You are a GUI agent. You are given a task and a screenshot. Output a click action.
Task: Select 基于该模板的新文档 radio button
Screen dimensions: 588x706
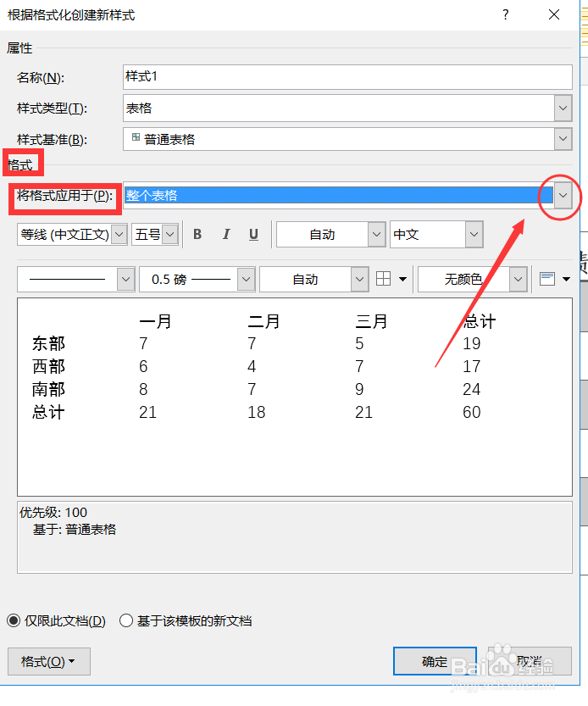tap(126, 621)
